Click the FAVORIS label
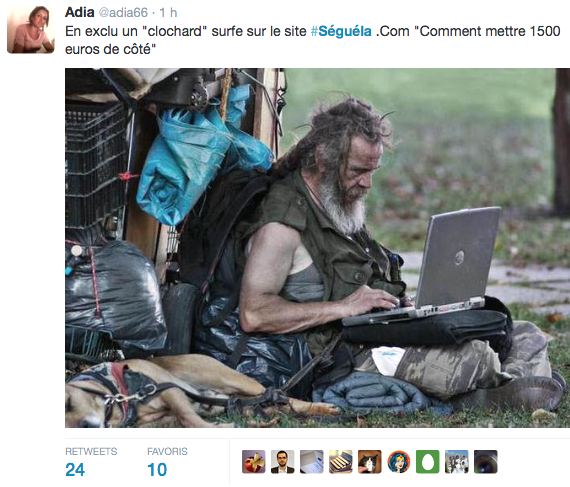 coord(167,451)
